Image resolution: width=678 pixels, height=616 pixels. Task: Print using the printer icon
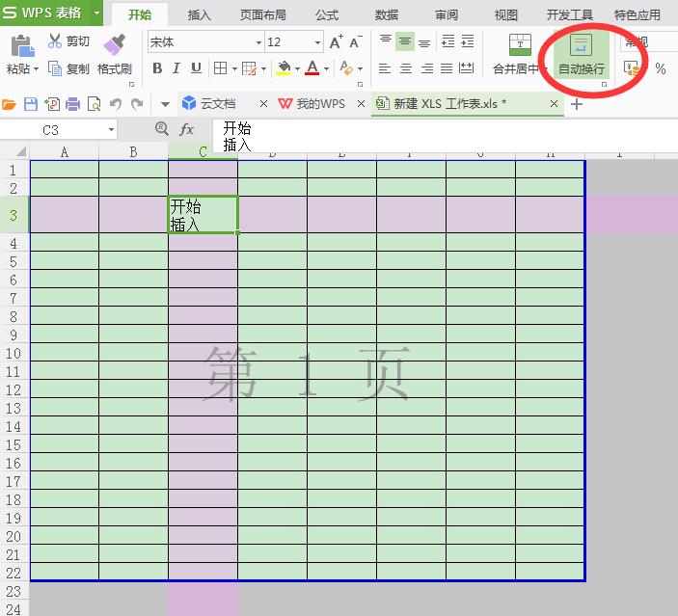[x=72, y=104]
